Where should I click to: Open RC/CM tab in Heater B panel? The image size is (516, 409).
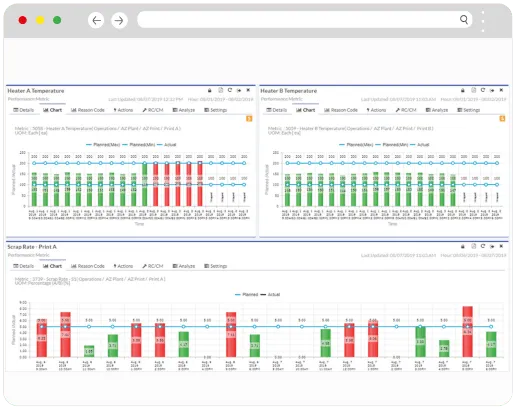tap(406, 110)
